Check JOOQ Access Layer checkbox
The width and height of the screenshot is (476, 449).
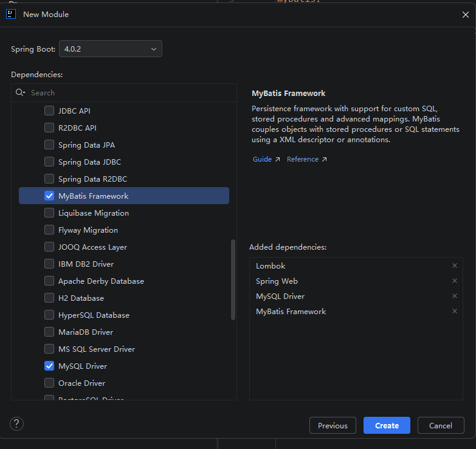click(49, 247)
